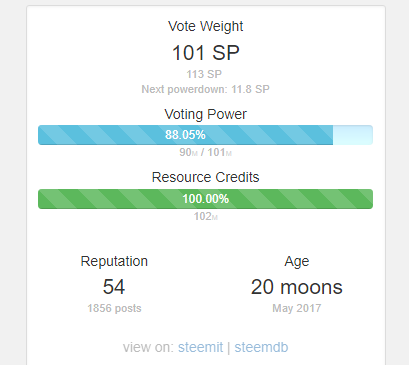Click the Age heading
Screen dimensions: 409x365
pos(297,262)
